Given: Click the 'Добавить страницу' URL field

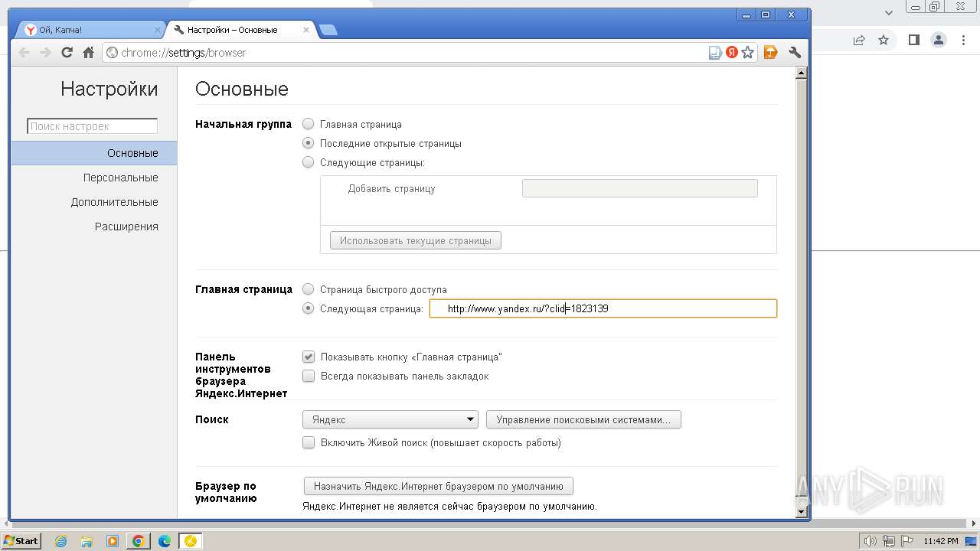Looking at the screenshot, I should point(640,188).
